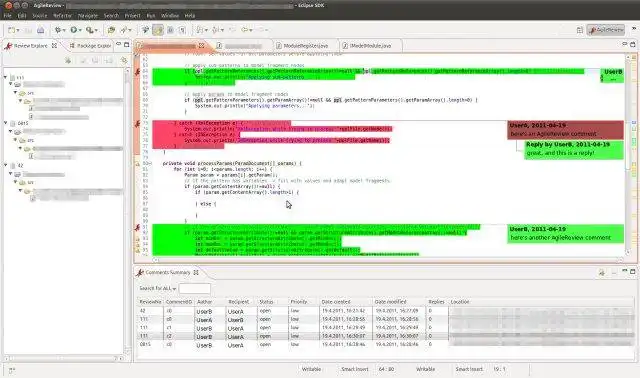This screenshot has height=378, width=640.
Task: Click the Back navigation arrow icon
Action: point(244,30)
